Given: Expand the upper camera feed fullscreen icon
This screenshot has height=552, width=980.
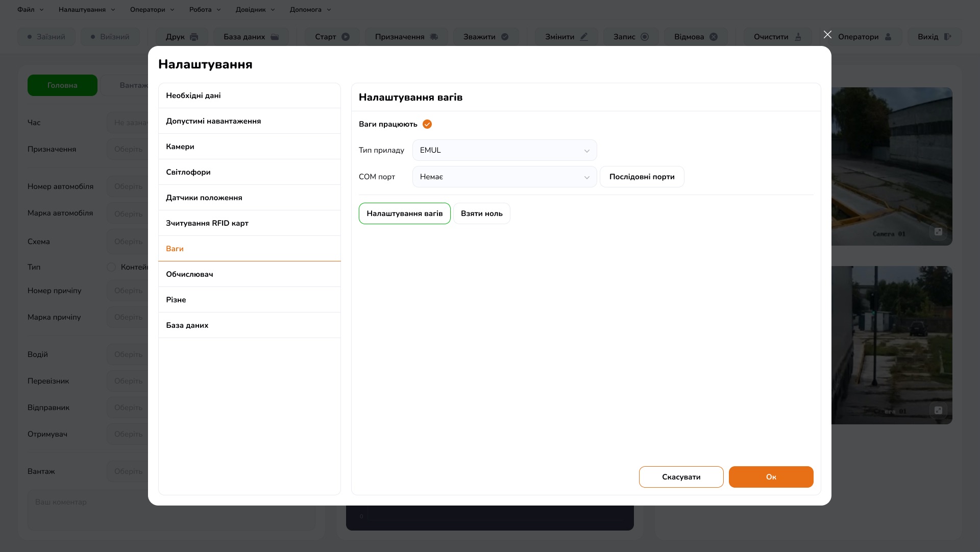Looking at the screenshot, I should point(938,232).
